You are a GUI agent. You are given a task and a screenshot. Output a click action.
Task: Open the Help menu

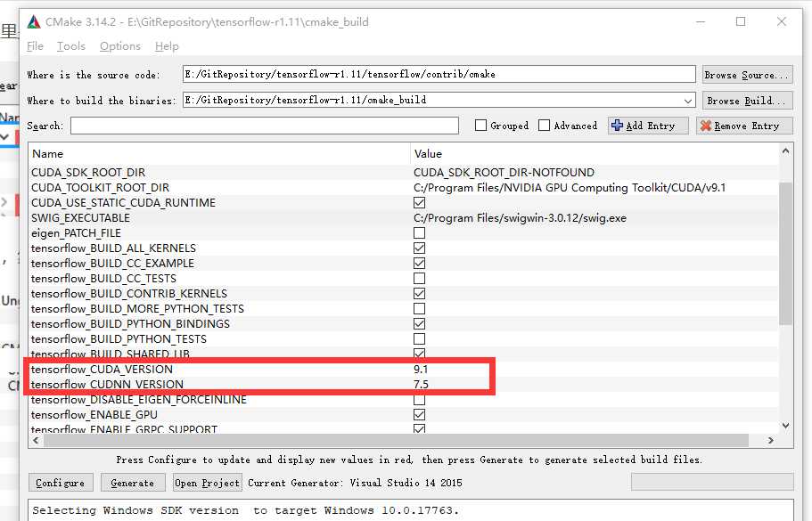[x=167, y=46]
